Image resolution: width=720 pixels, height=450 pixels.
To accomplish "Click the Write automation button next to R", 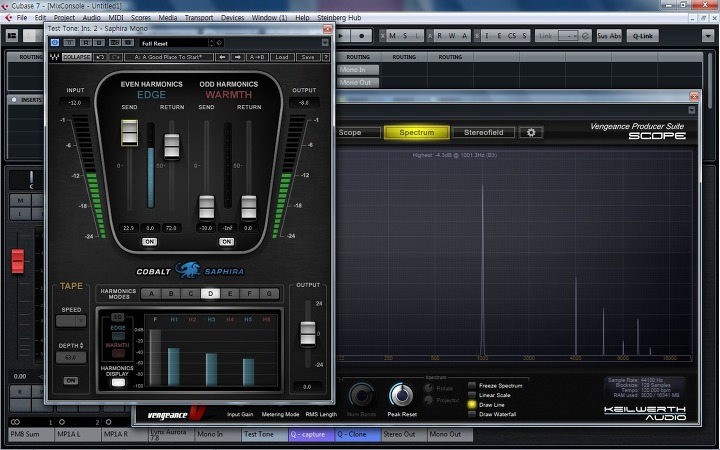I will click(x=99, y=43).
